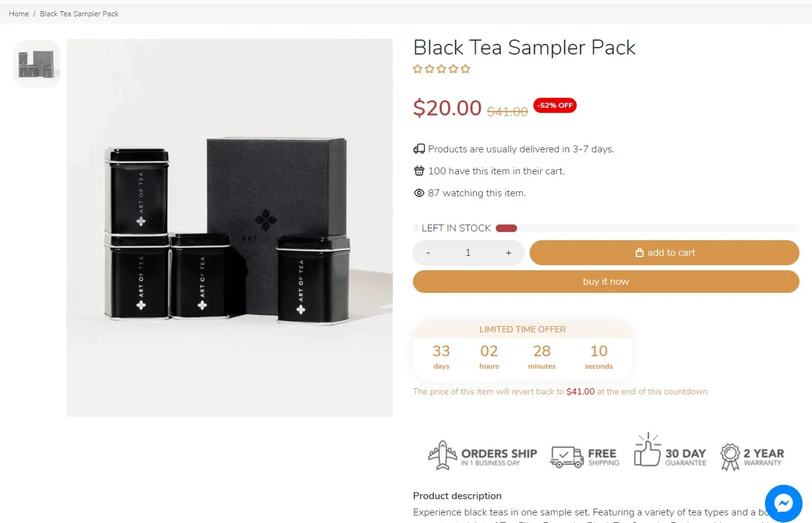Image resolution: width=812 pixels, height=523 pixels.
Task: Open the main product image
Action: point(230,228)
